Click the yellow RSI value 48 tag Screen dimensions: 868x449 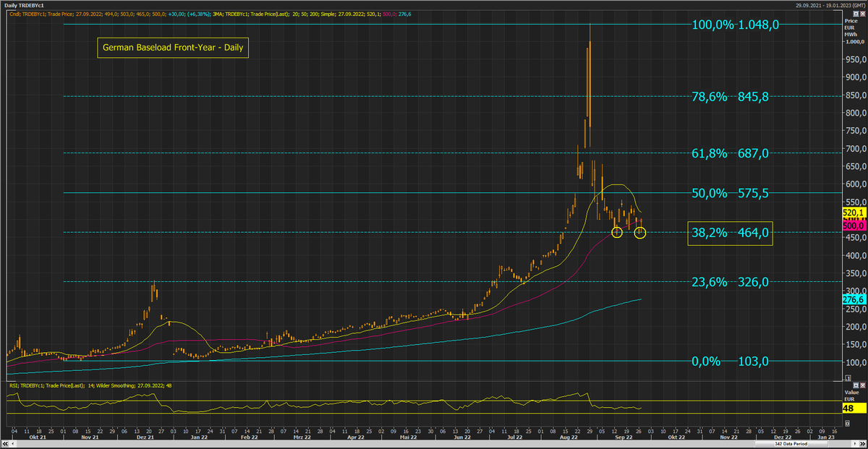854,408
